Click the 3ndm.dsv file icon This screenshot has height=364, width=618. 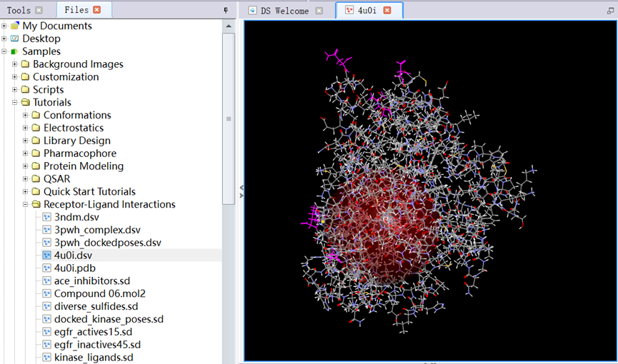[47, 217]
